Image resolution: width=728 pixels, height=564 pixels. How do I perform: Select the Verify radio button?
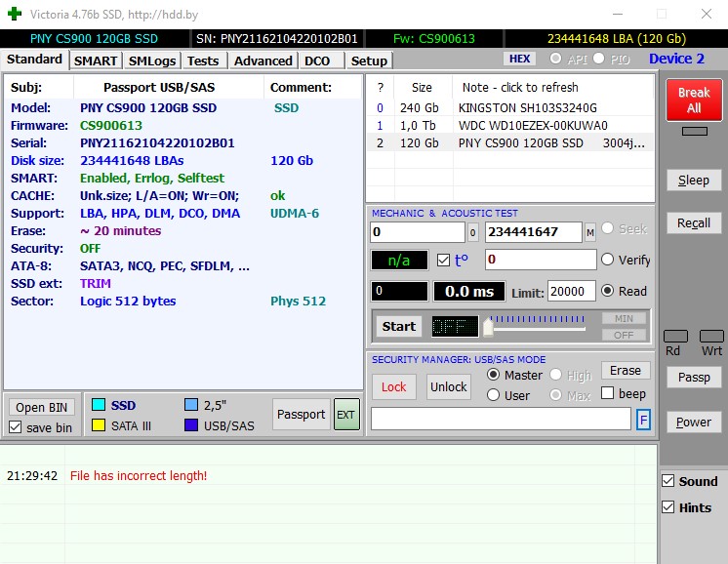point(607,260)
